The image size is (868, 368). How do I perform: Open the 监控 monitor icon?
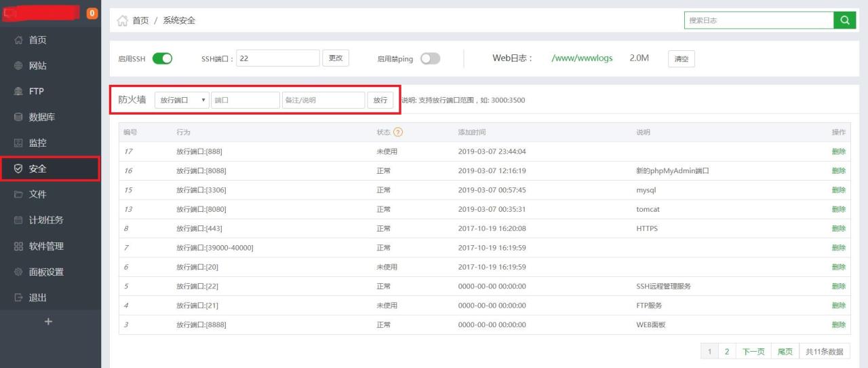(x=18, y=143)
